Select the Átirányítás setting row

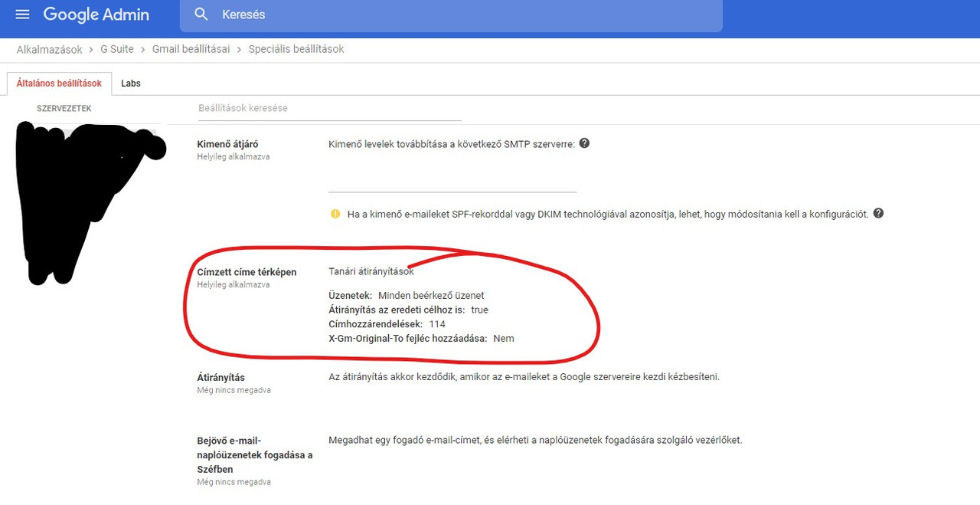pyautogui.click(x=221, y=378)
